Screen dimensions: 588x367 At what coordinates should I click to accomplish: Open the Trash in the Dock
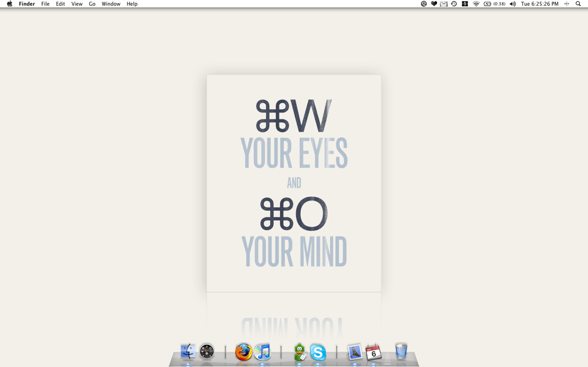tap(401, 351)
